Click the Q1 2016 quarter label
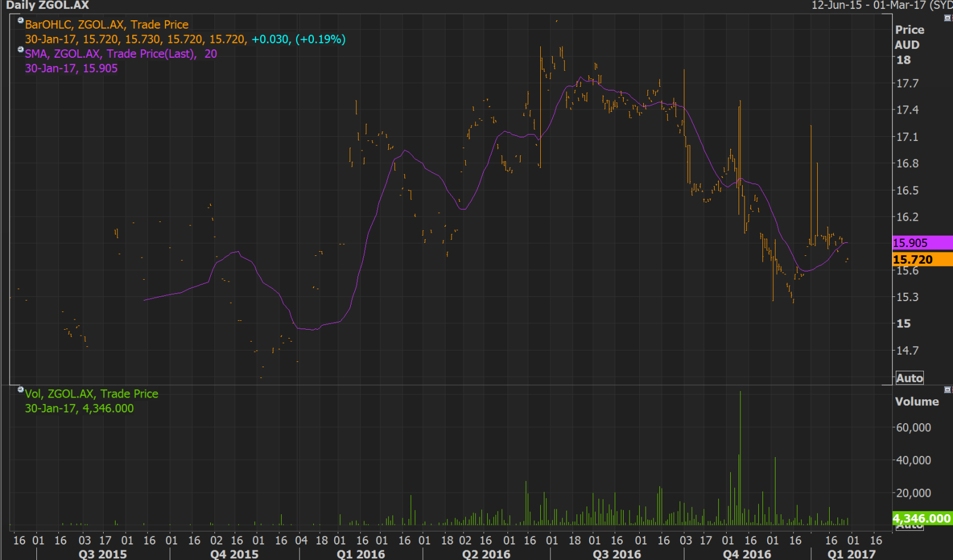The image size is (953, 560). [361, 554]
